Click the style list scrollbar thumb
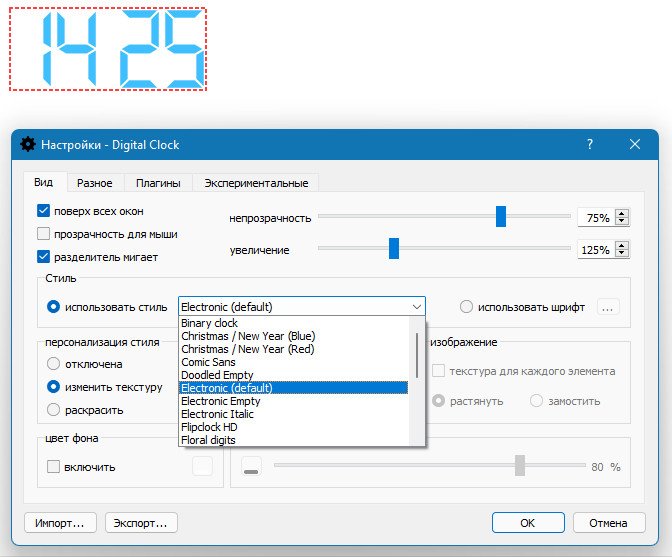Viewport: 672px width, 557px height. click(417, 356)
